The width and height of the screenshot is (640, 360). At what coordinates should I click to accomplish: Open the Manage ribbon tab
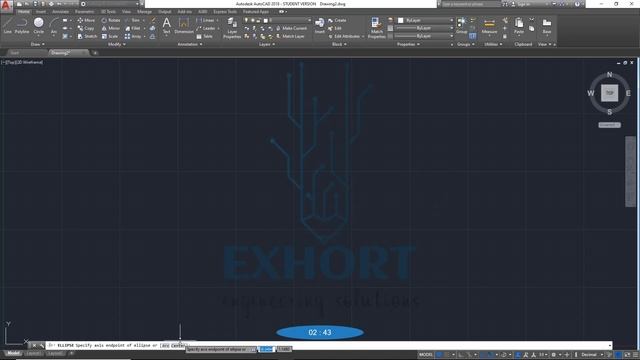(x=144, y=12)
